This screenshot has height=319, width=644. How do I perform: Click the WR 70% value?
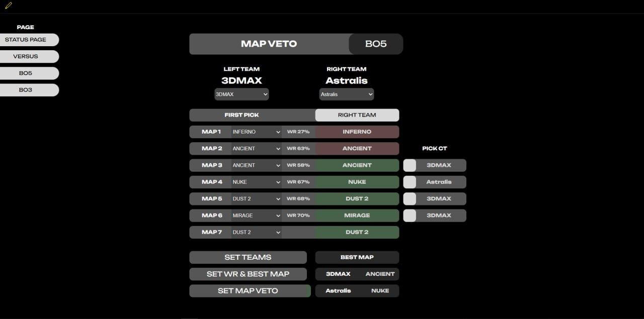coord(298,216)
